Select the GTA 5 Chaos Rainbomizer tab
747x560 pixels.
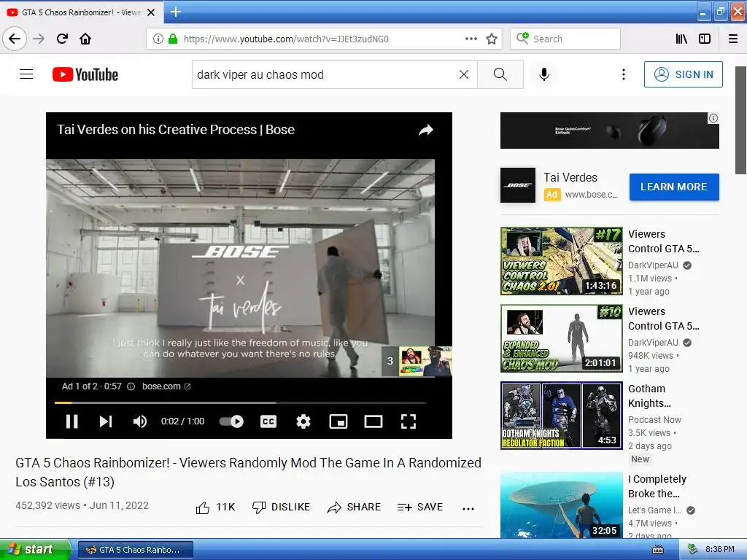tap(81, 12)
